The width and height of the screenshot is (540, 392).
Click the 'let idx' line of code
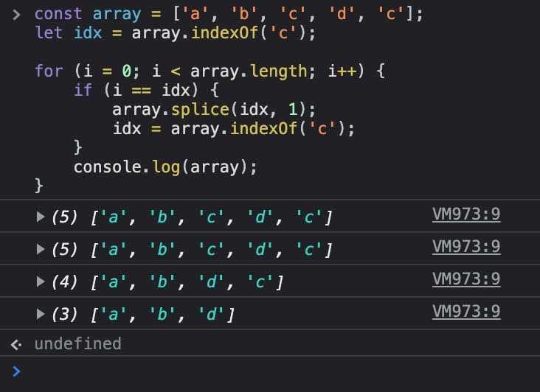(175, 33)
